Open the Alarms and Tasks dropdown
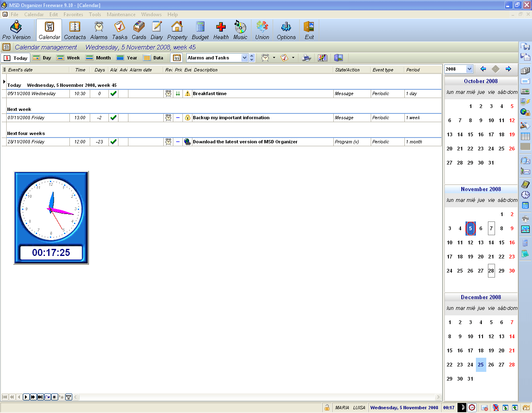 244,58
